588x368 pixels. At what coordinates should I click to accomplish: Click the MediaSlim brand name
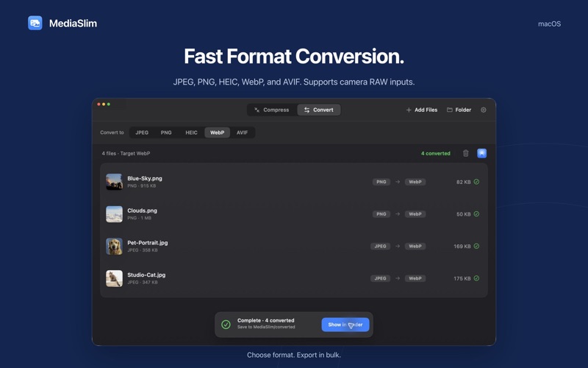click(x=73, y=24)
